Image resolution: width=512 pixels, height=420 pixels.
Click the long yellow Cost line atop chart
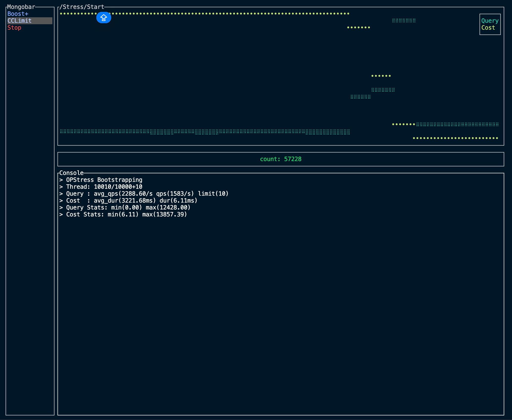pos(222,14)
